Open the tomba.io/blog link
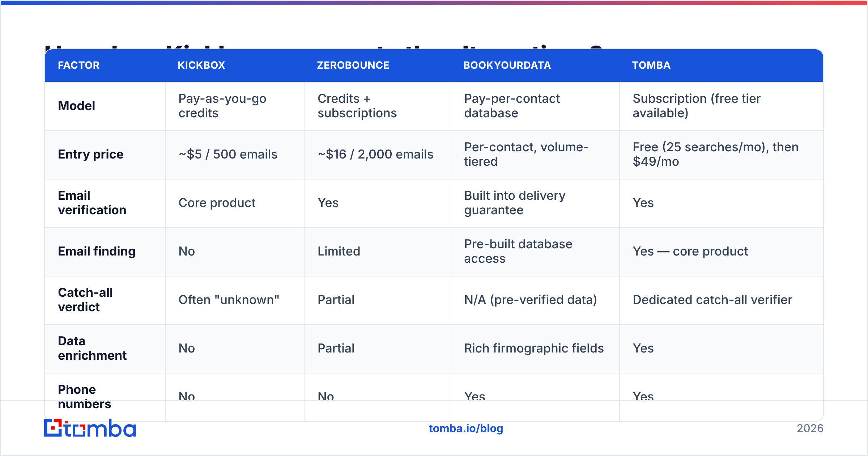This screenshot has height=456, width=868. (x=466, y=428)
